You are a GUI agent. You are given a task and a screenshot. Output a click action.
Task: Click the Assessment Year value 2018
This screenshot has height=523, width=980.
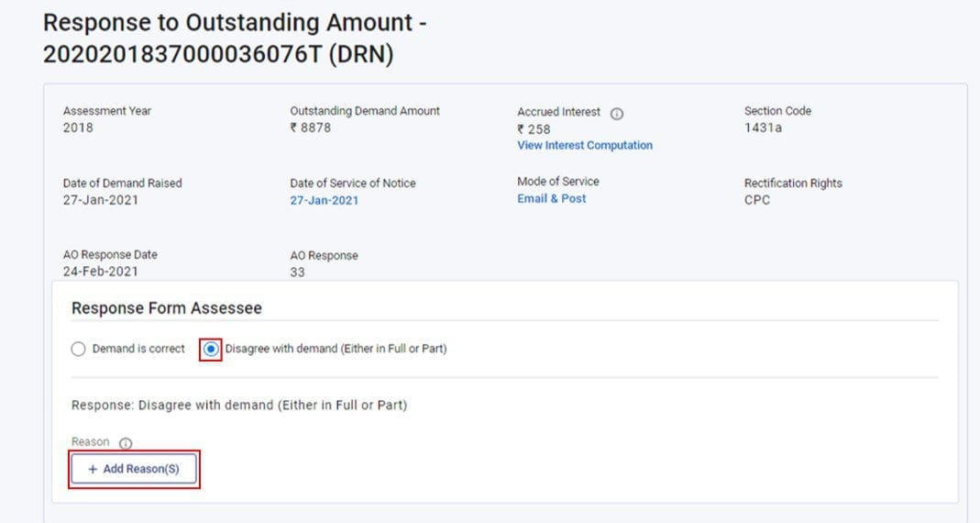[78, 128]
